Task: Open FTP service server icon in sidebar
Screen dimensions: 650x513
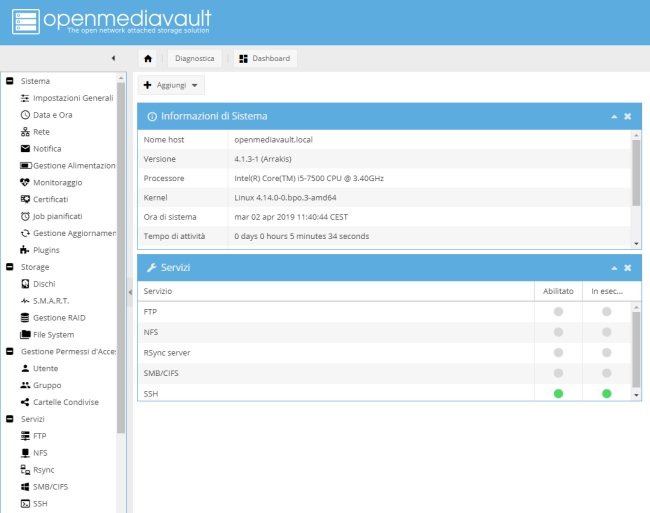Action: 25,436
